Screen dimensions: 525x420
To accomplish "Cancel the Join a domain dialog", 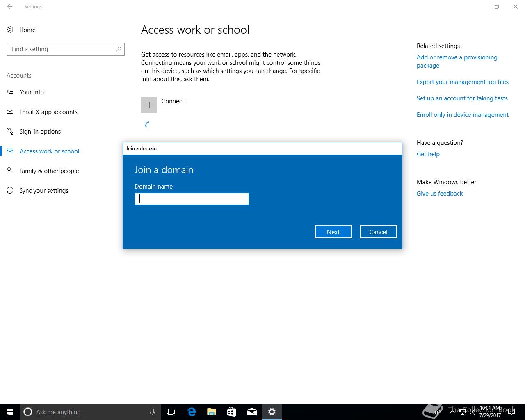I will coord(379,232).
